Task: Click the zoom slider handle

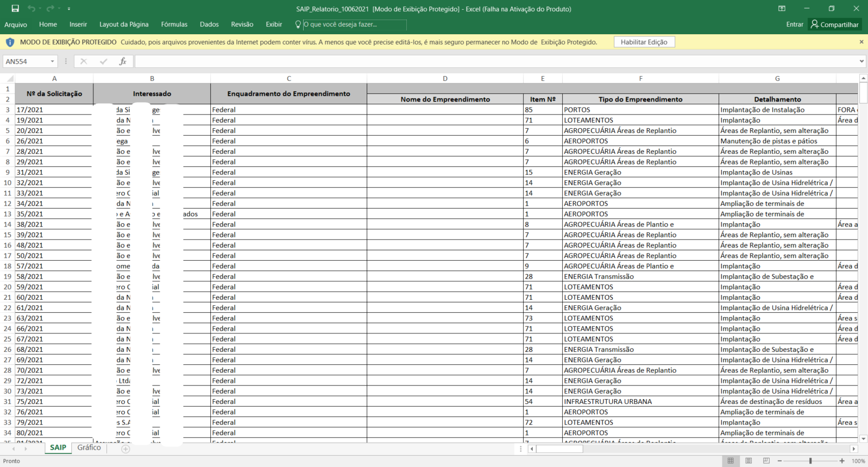Action: [x=810, y=461]
